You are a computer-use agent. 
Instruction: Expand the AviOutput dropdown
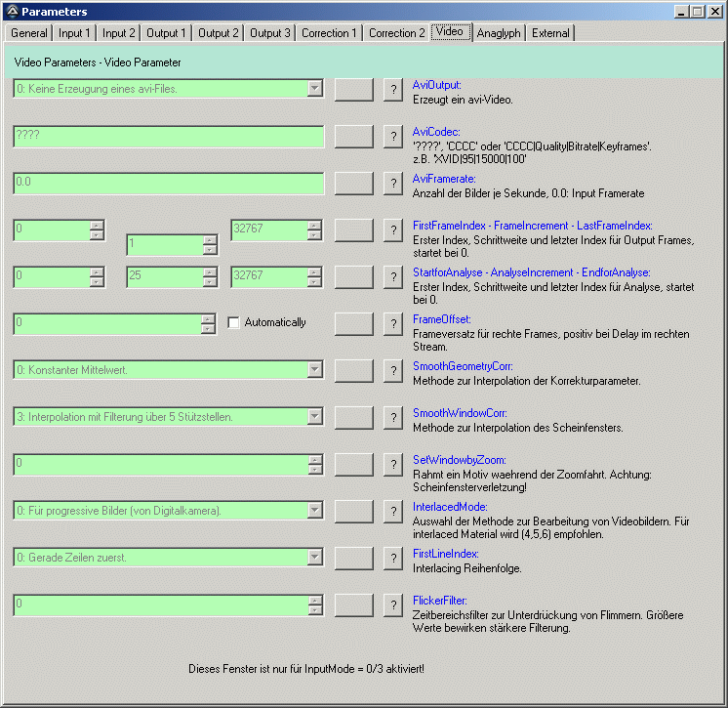pos(314,90)
